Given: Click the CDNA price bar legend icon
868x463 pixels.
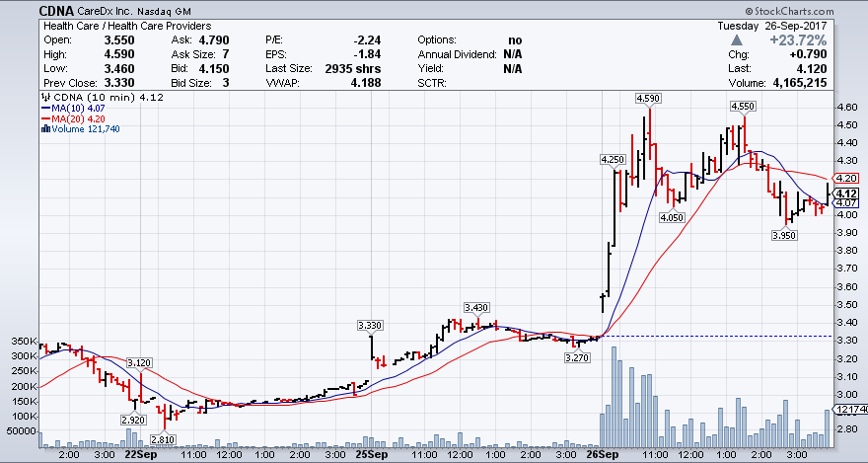Looking at the screenshot, I should tap(43, 97).
